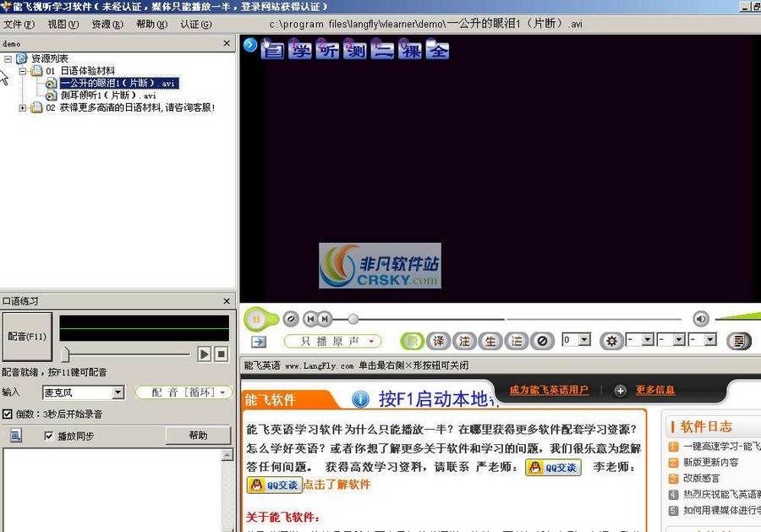The image size is (761, 532).
Task: Toggle the 注 annotation button
Action: [464, 341]
